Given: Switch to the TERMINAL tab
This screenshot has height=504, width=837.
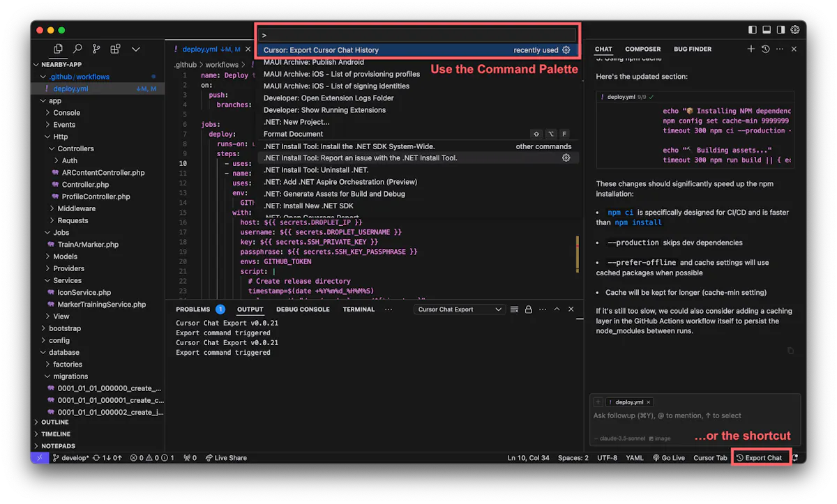Looking at the screenshot, I should click(359, 310).
